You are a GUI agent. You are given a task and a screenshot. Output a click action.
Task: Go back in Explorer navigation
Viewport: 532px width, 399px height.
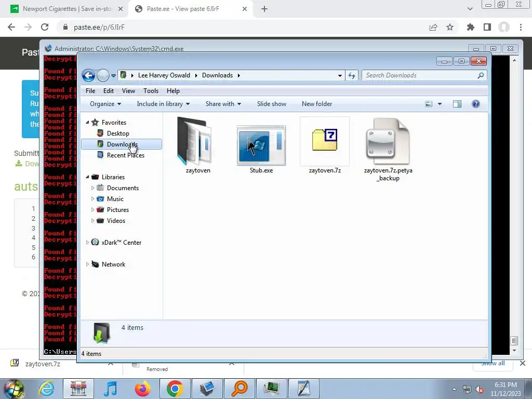click(x=88, y=75)
